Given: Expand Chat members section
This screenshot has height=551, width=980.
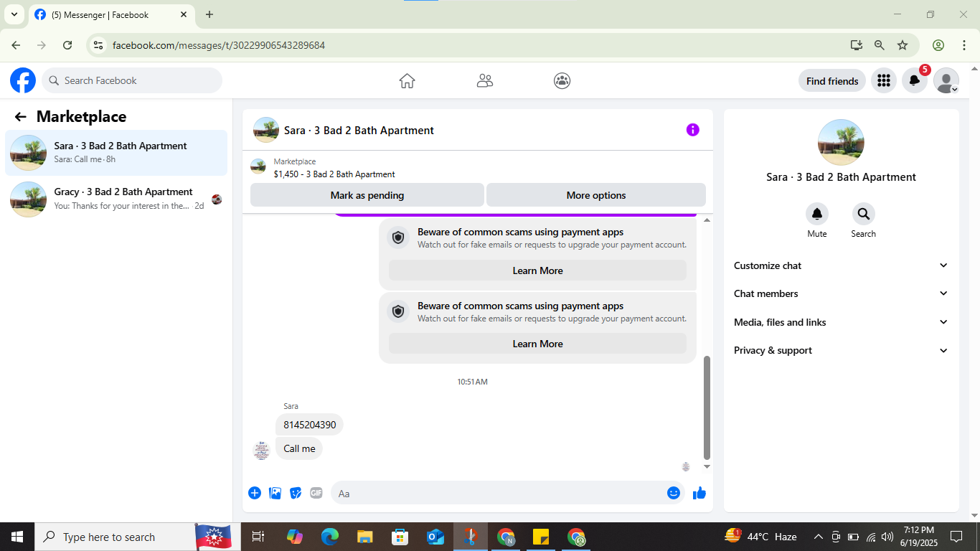Looking at the screenshot, I should [x=841, y=293].
